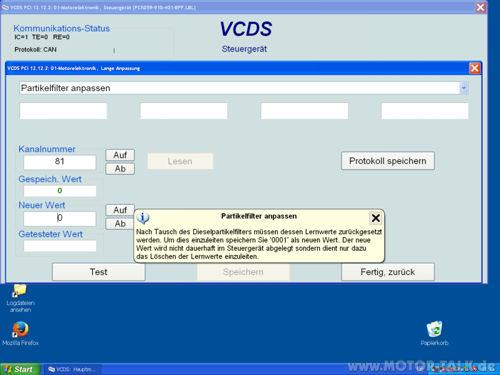Image resolution: width=500 pixels, height=375 pixels.
Task: Open the Logdateien ansehen desktop folder
Action: 20,298
